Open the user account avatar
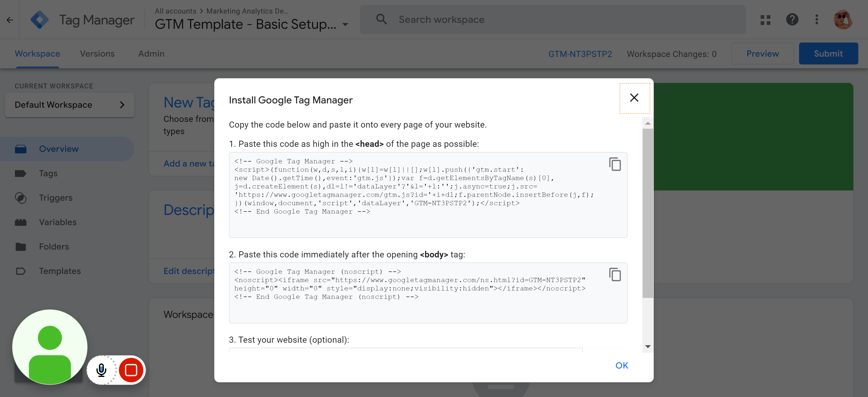868x397 pixels. (x=843, y=19)
